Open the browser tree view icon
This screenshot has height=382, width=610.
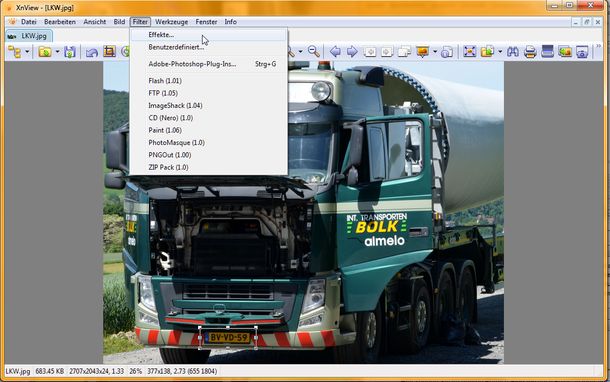click(14, 52)
